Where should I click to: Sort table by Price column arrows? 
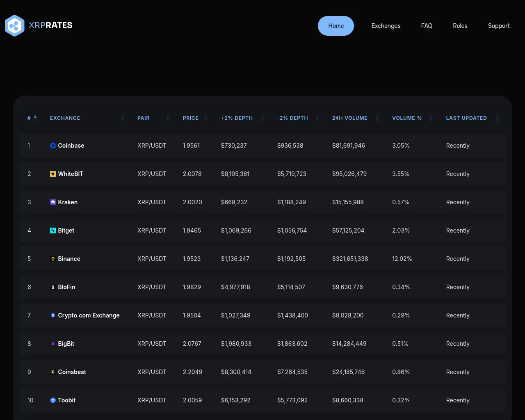point(206,118)
